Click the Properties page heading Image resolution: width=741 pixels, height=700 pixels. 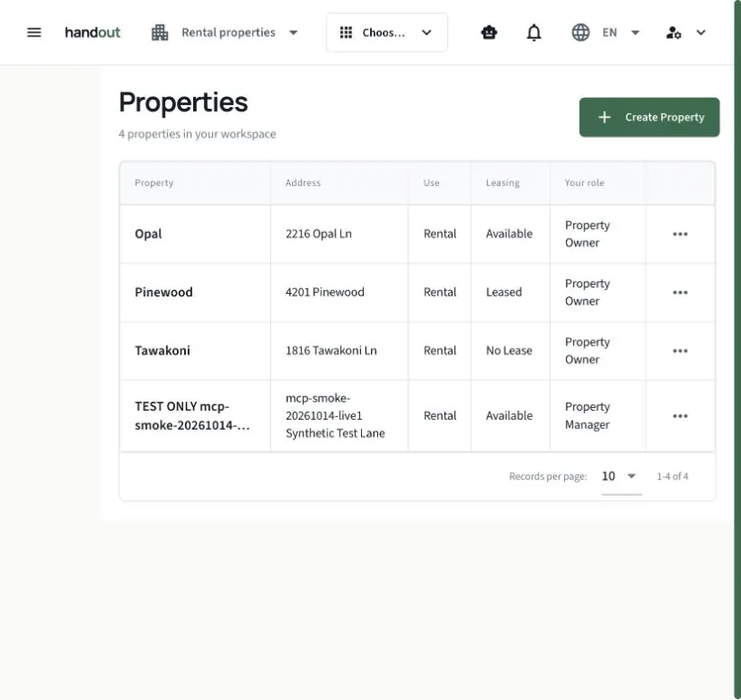point(183,102)
